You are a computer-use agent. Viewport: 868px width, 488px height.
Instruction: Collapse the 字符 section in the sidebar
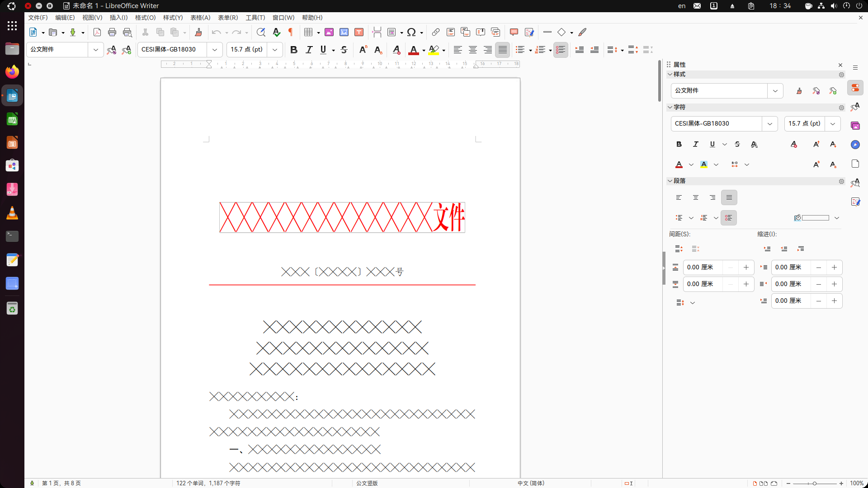(670, 107)
